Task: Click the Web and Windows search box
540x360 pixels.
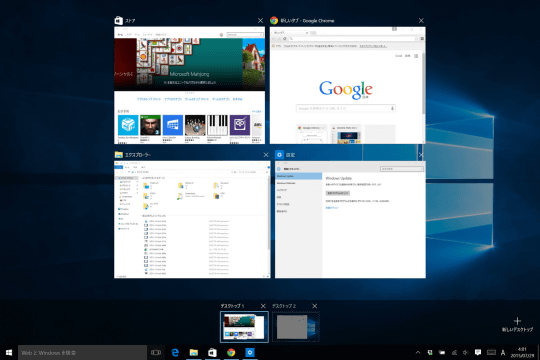Action: (x=82, y=352)
